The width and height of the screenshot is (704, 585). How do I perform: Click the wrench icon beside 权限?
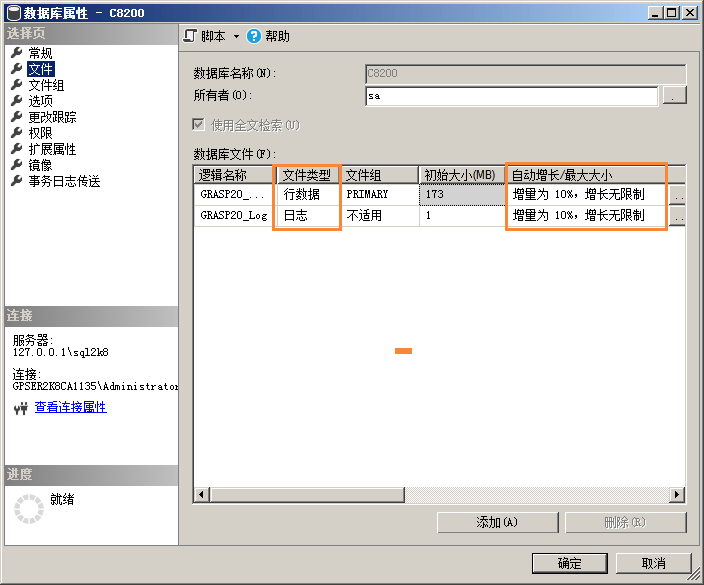pyautogui.click(x=17, y=133)
